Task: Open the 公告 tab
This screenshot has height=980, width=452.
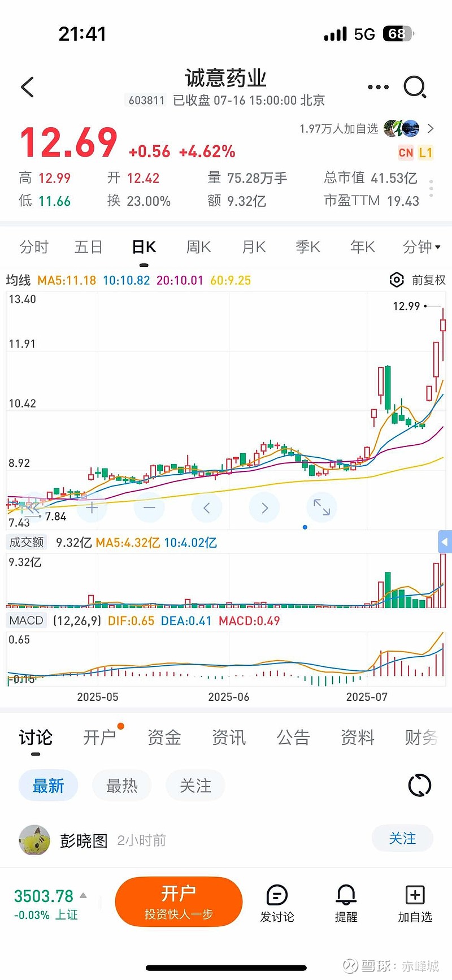Action: (293, 737)
